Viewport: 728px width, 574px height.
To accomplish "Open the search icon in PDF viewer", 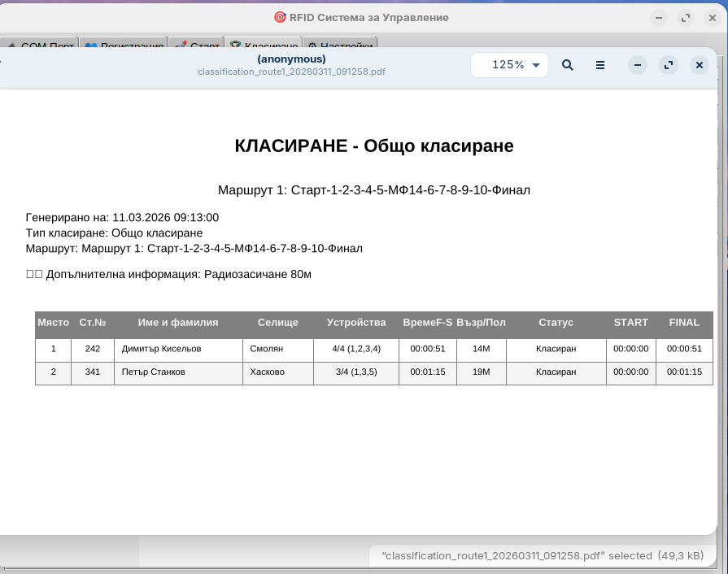I will pos(568,65).
